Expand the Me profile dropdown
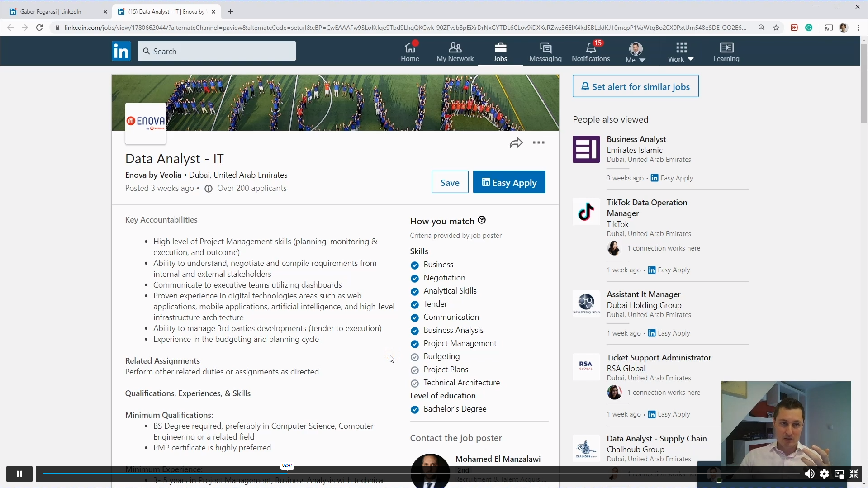This screenshot has height=488, width=868. [x=636, y=52]
